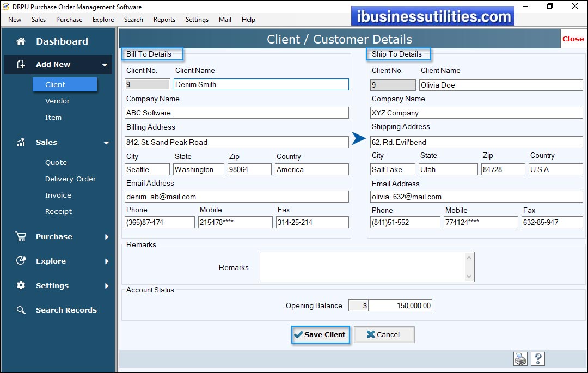
Task: Open the Reports menu
Action: tap(164, 20)
